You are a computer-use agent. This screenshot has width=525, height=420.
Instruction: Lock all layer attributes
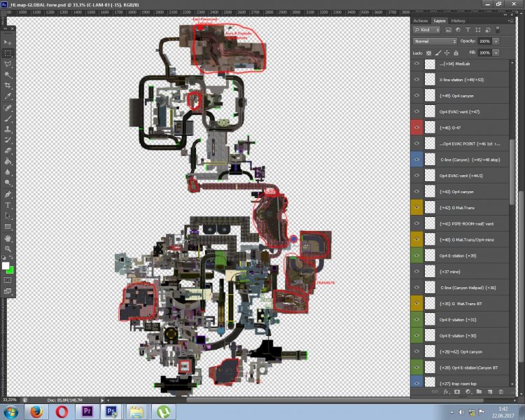(x=456, y=53)
